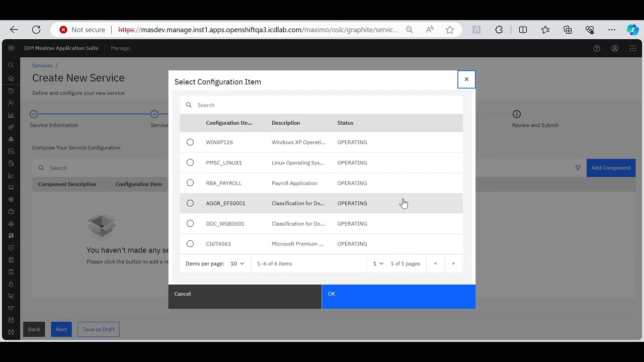Click the OPERATING status in WINXP126 row
644x362 pixels.
tap(352, 142)
